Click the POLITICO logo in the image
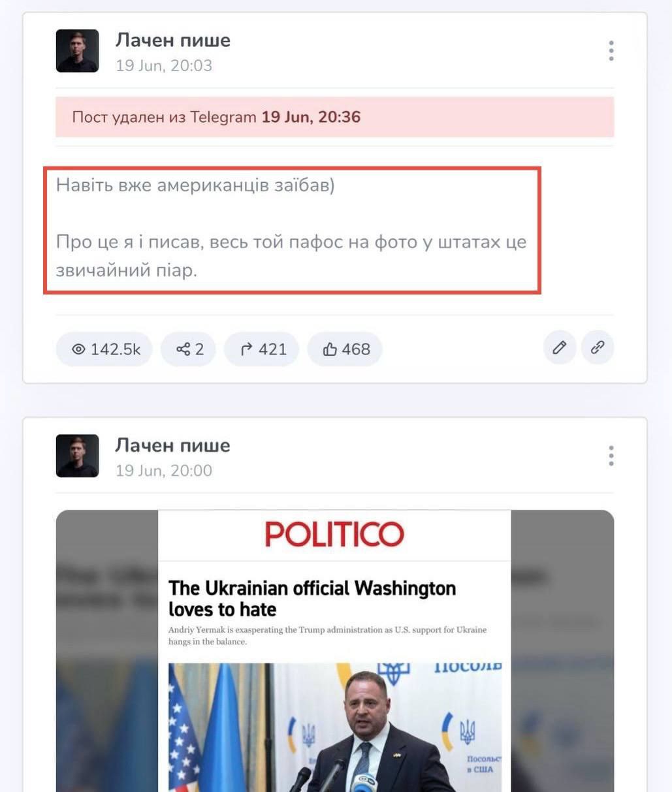 334,535
